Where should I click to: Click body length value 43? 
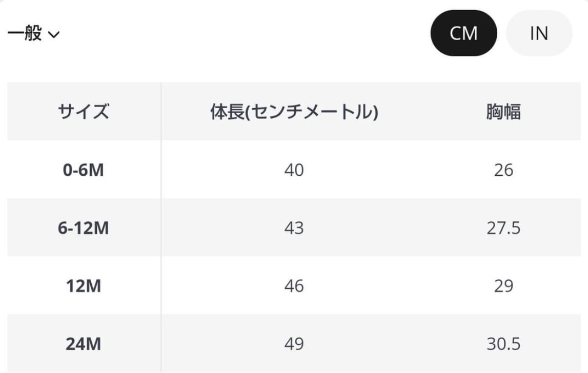294,228
